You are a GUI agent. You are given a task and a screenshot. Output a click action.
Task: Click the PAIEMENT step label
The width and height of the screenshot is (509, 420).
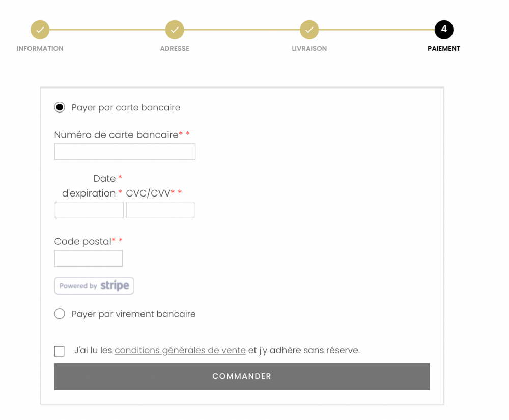[443, 48]
